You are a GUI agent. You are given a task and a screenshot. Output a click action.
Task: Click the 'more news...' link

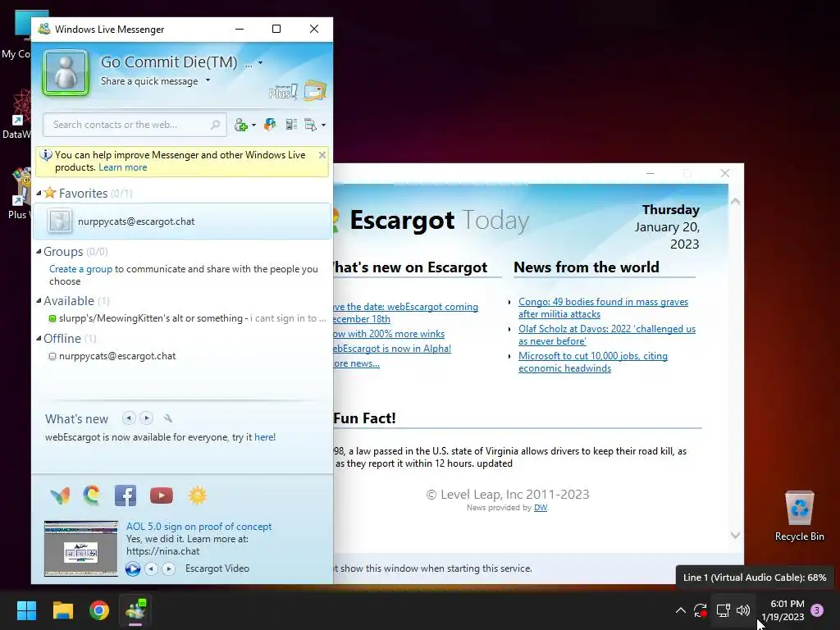(x=356, y=363)
